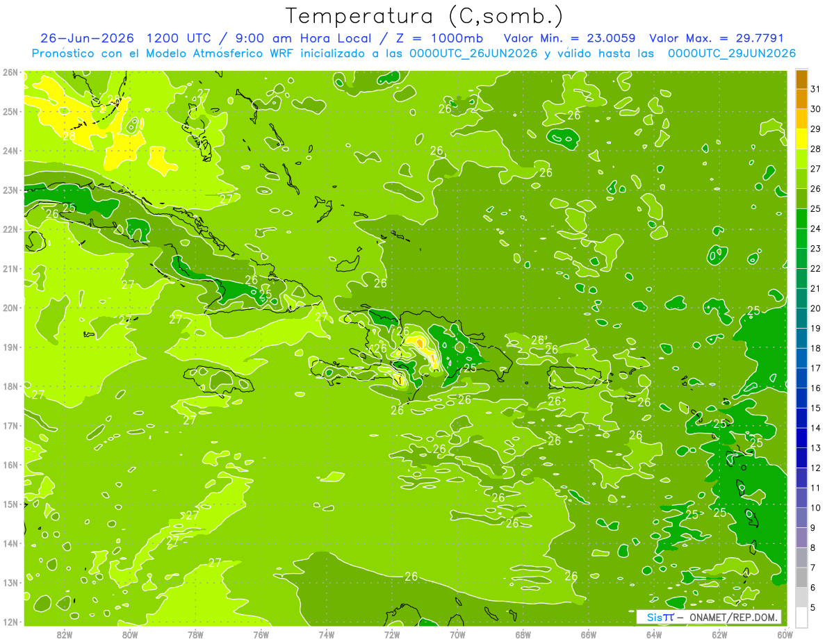
Task: Click the '13N' latitude axis label
Action: [x=10, y=583]
